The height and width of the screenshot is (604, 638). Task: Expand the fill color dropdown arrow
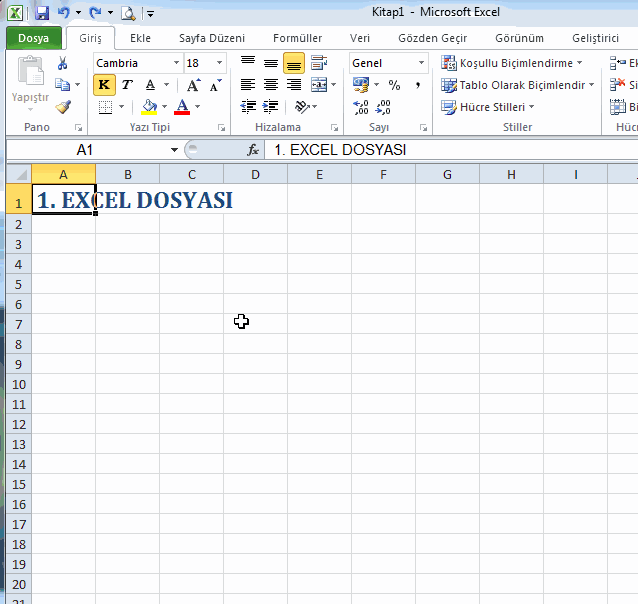164,107
